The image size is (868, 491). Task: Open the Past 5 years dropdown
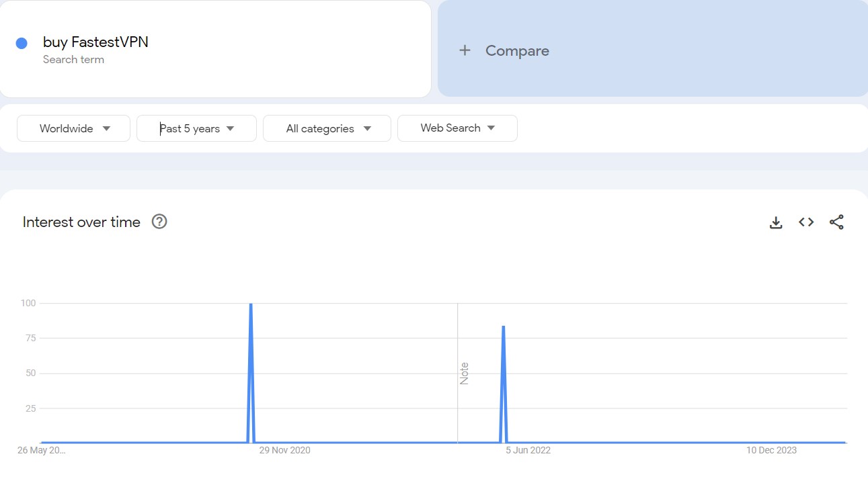pos(196,128)
